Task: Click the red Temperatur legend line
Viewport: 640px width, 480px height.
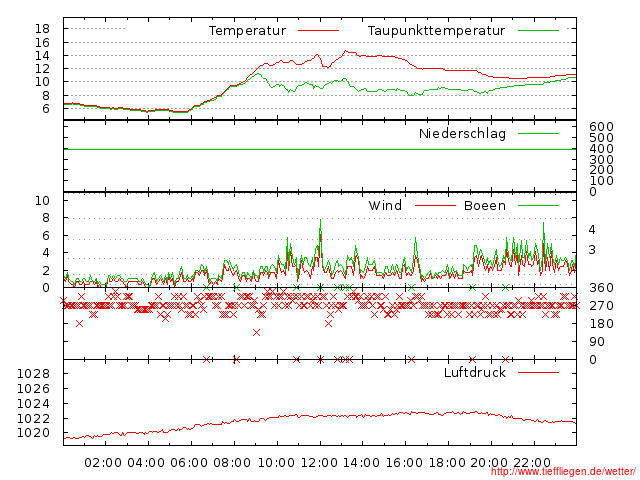Action: pyautogui.click(x=318, y=31)
